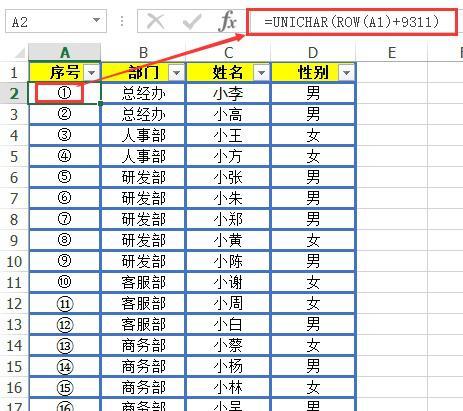Select 商务部 cell in row 14
Image resolution: width=463 pixels, height=411 pixels.
pos(143,345)
